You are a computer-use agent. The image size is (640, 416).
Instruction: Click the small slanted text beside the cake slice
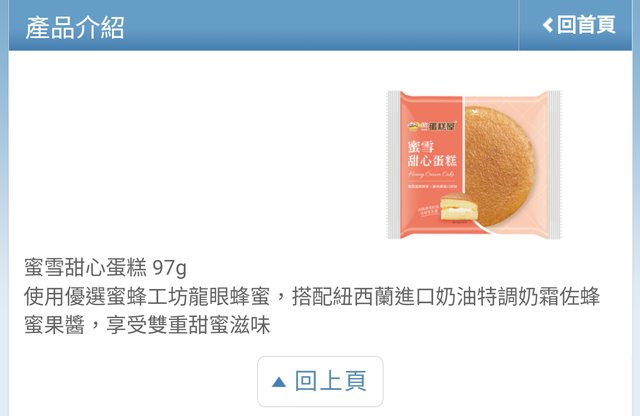pyautogui.click(x=429, y=210)
